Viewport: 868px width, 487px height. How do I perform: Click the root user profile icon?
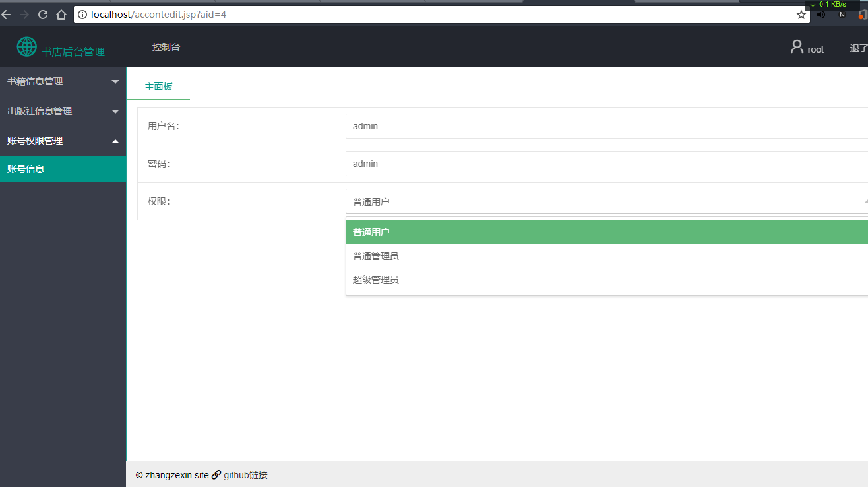click(x=795, y=47)
